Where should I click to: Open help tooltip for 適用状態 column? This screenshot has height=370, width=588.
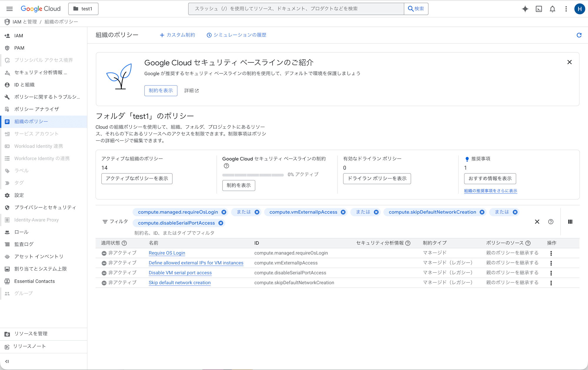coord(125,243)
